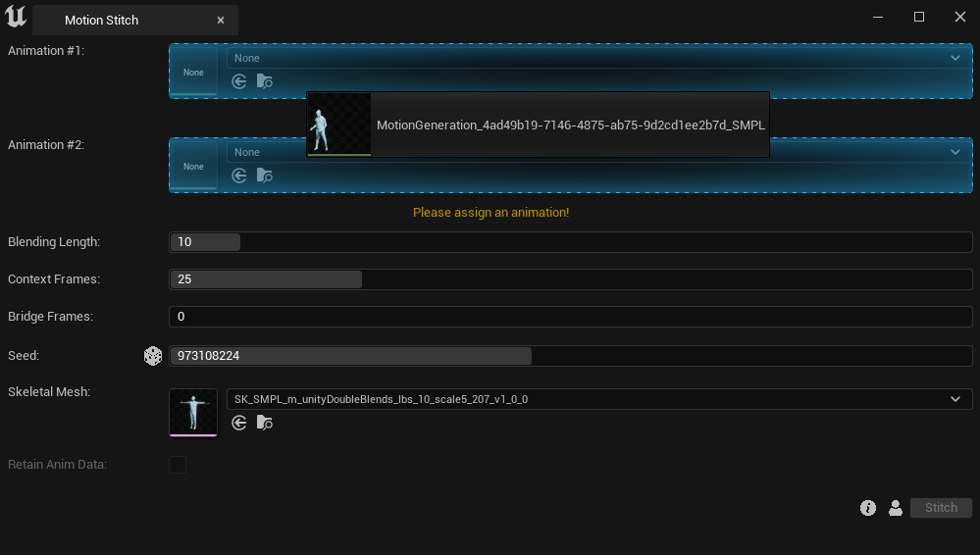Adjust the Blending Length slider
This screenshot has height=555, width=980.
tap(570, 242)
